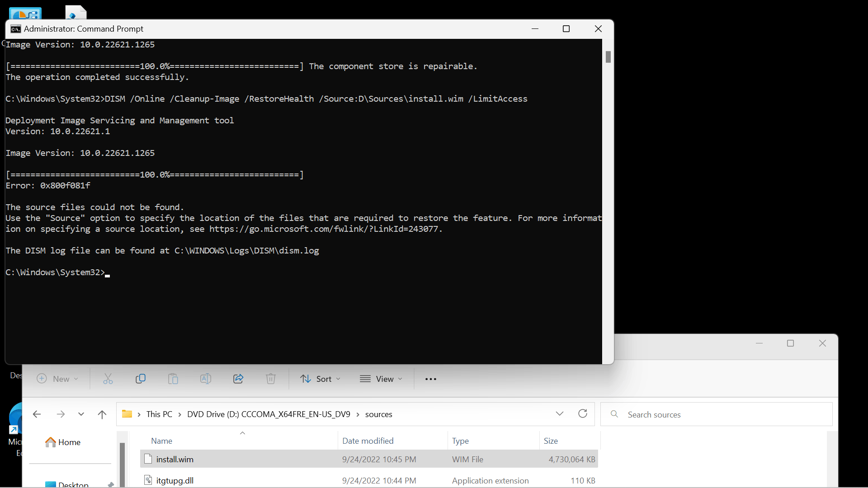Click the Rename icon in toolbar
This screenshot has height=488, width=868.
pos(206,379)
